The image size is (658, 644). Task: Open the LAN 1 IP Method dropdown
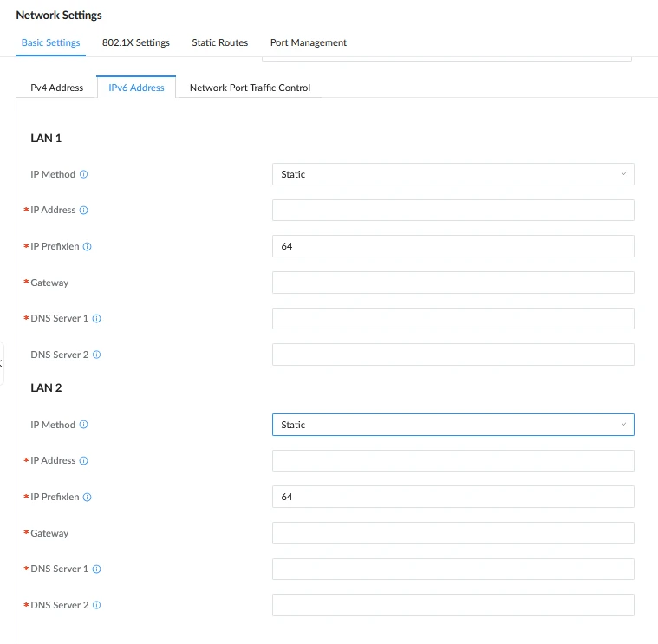point(453,174)
